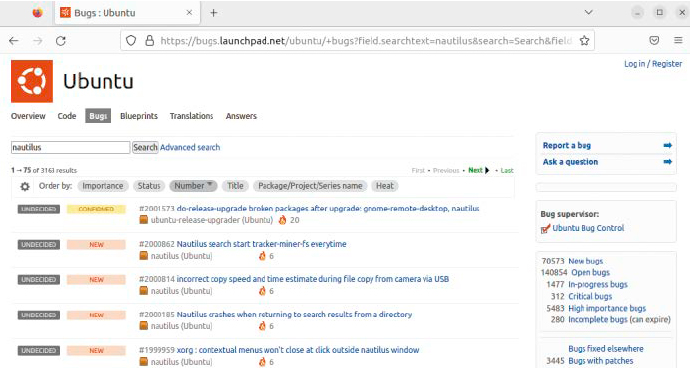Toggle the Number sort order
The width and height of the screenshot is (690, 389).
[x=193, y=186]
